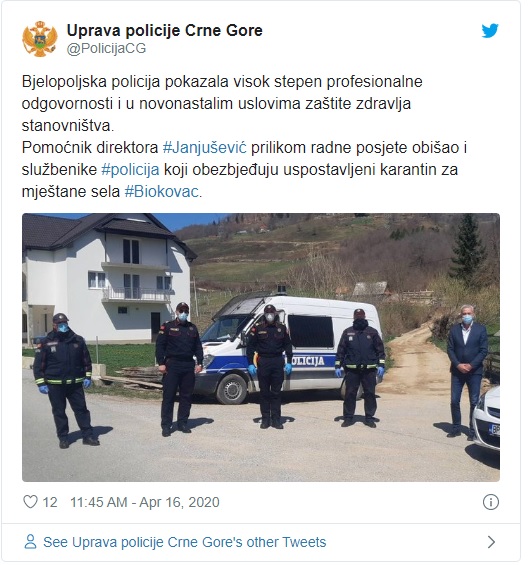Open the #Janjušević hashtag
Viewport: 529px width, 565px height.
click(205, 147)
